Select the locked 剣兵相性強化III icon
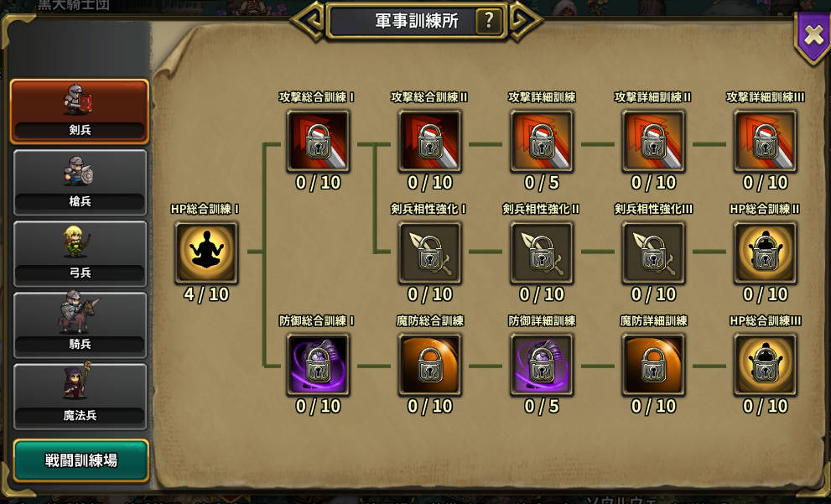This screenshot has width=831, height=504. pyautogui.click(x=653, y=252)
